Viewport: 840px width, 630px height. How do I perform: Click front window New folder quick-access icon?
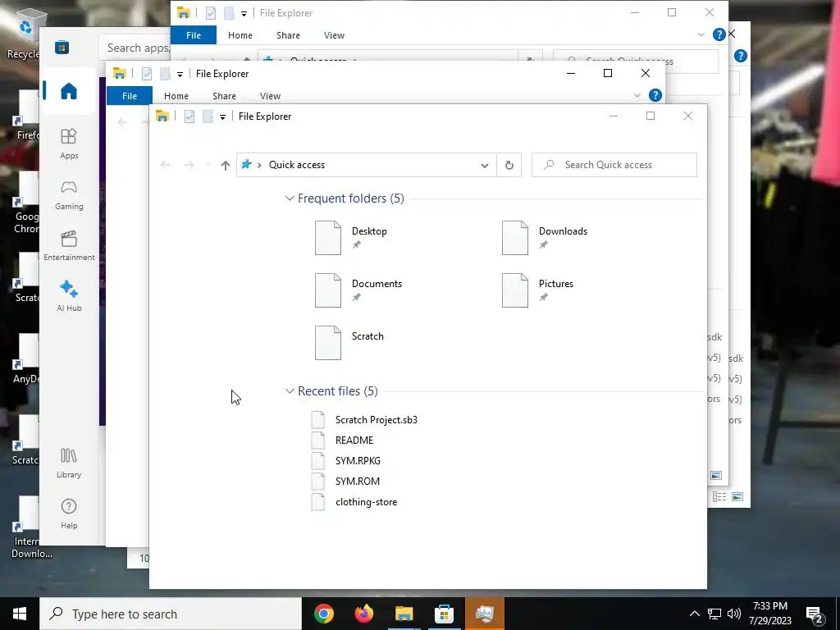coord(208,116)
